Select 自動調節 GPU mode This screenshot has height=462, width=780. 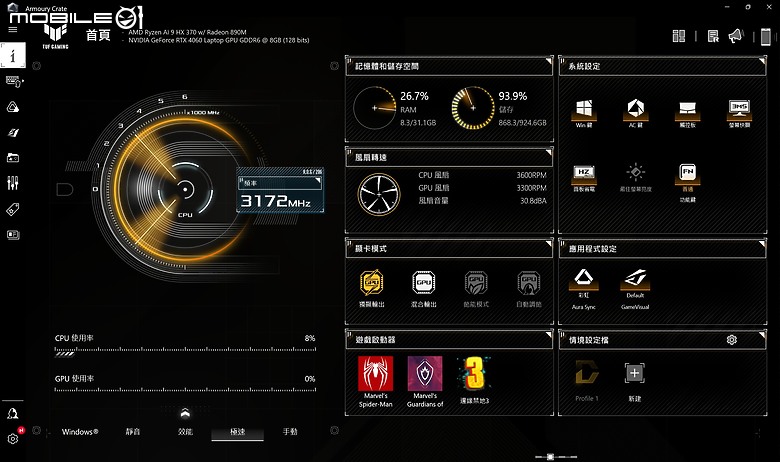coord(529,288)
